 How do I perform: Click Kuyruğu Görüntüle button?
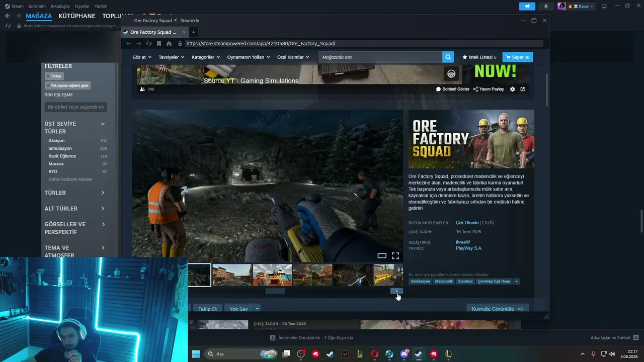tap(498, 309)
